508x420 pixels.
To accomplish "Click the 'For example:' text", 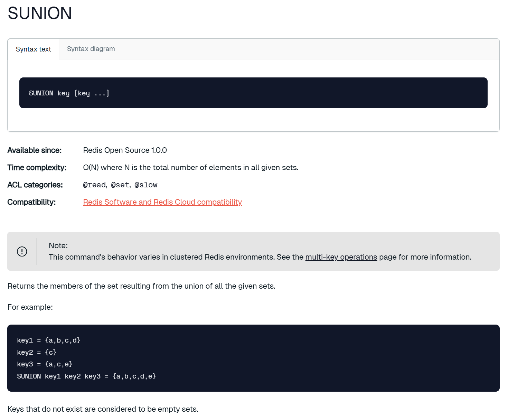I will [x=30, y=307].
